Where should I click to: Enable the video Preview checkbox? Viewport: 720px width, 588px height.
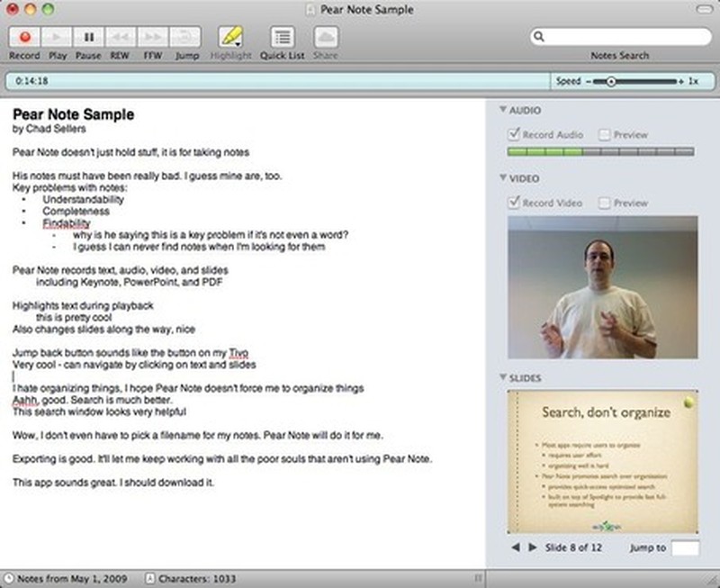[605, 203]
